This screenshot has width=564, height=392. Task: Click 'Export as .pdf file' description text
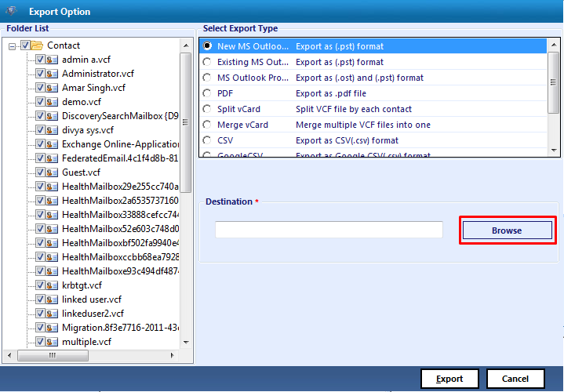pyautogui.click(x=331, y=93)
